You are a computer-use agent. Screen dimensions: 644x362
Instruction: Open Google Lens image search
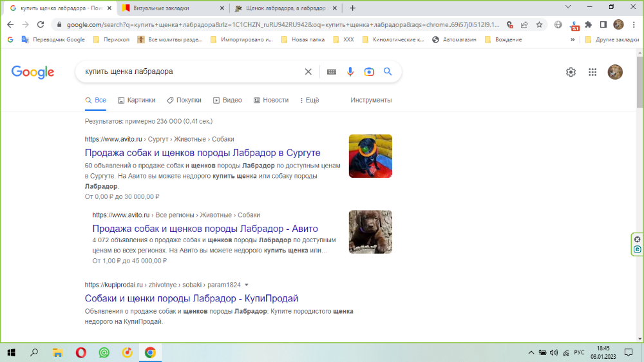click(369, 71)
